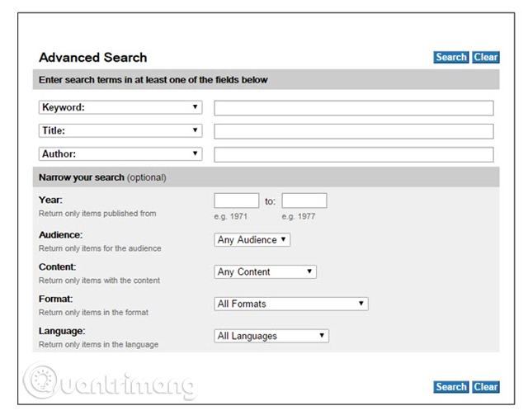Open the Author field type dropdown

point(120,153)
